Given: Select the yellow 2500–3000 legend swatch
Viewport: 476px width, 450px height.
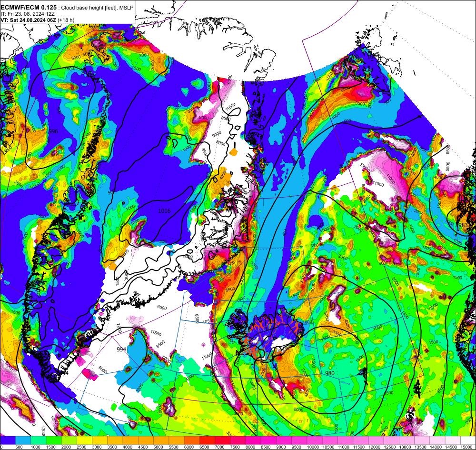Looking at the screenshot, I should [84, 440].
